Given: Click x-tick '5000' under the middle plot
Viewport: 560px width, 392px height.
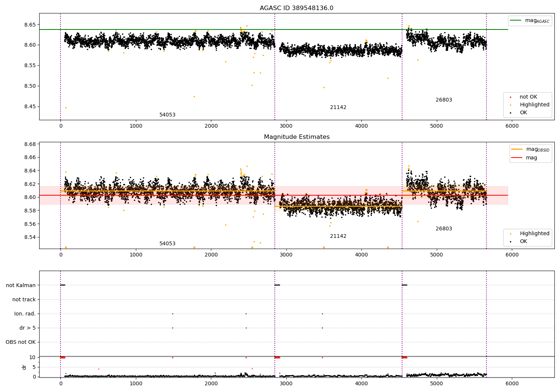Looking at the screenshot, I should click(x=437, y=255).
